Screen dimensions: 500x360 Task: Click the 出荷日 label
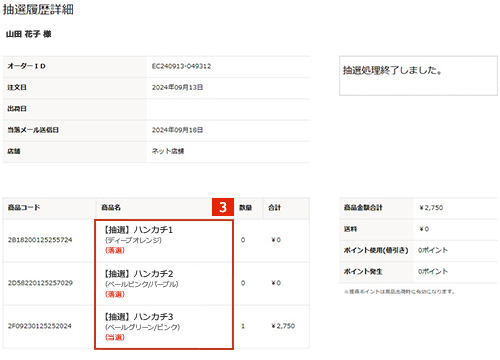(17, 109)
